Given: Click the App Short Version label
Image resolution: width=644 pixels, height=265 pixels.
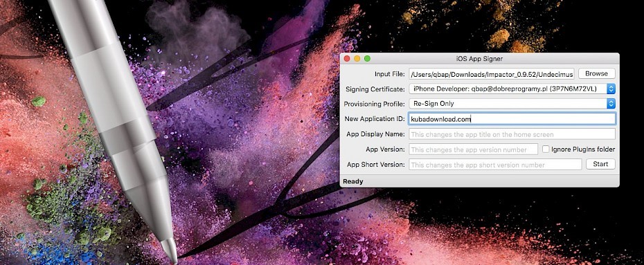Looking at the screenshot, I should point(376,165).
